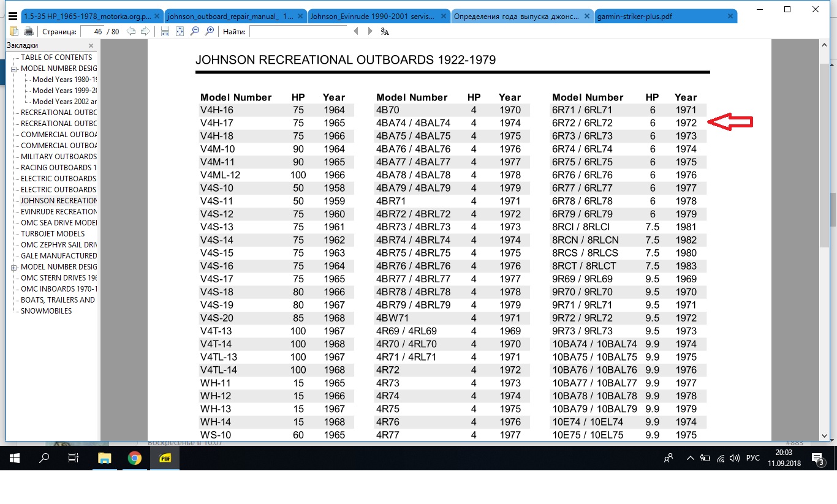Viewport: 837px width, 504px height.
Task: Open the EVINRUDE RECREATION bookmark
Action: [58, 212]
